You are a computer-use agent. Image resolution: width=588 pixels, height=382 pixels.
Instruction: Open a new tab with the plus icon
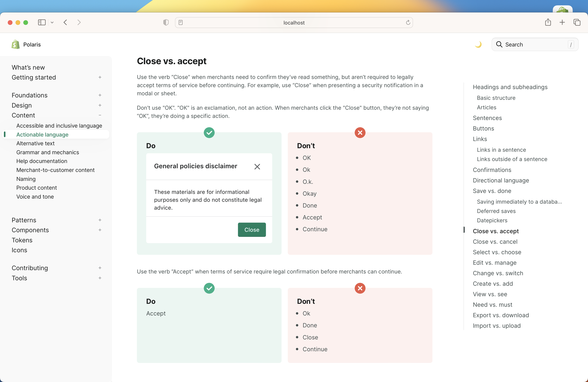click(562, 23)
